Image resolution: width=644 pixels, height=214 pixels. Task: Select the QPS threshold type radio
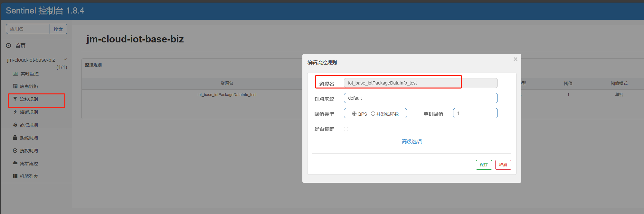coord(354,114)
